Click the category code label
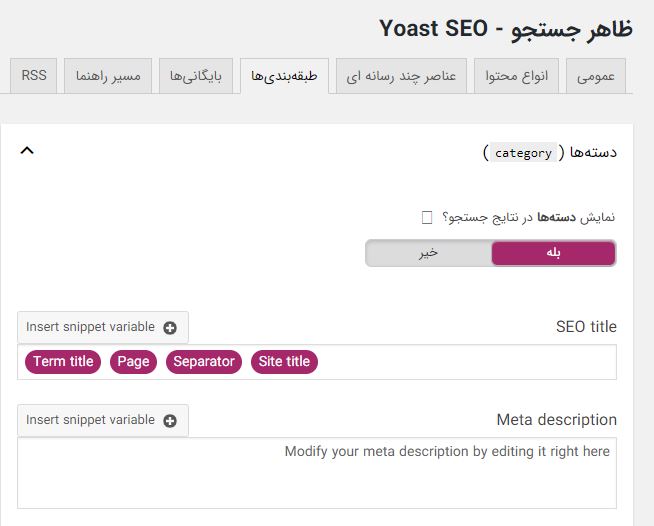Viewport: 654px width, 526px height. (523, 153)
